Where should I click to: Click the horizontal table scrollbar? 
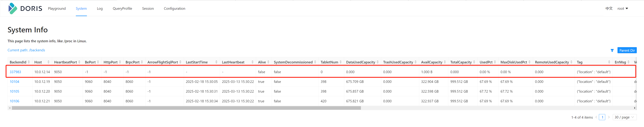pos(186,108)
